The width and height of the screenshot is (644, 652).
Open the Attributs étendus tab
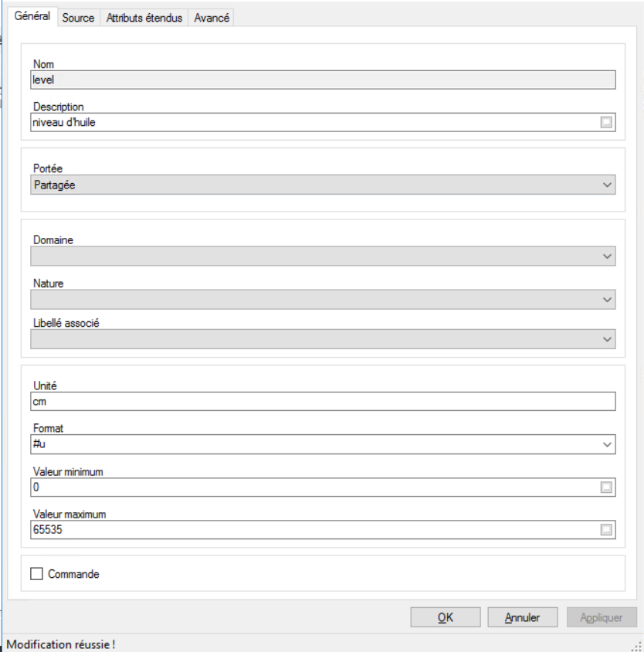click(144, 18)
